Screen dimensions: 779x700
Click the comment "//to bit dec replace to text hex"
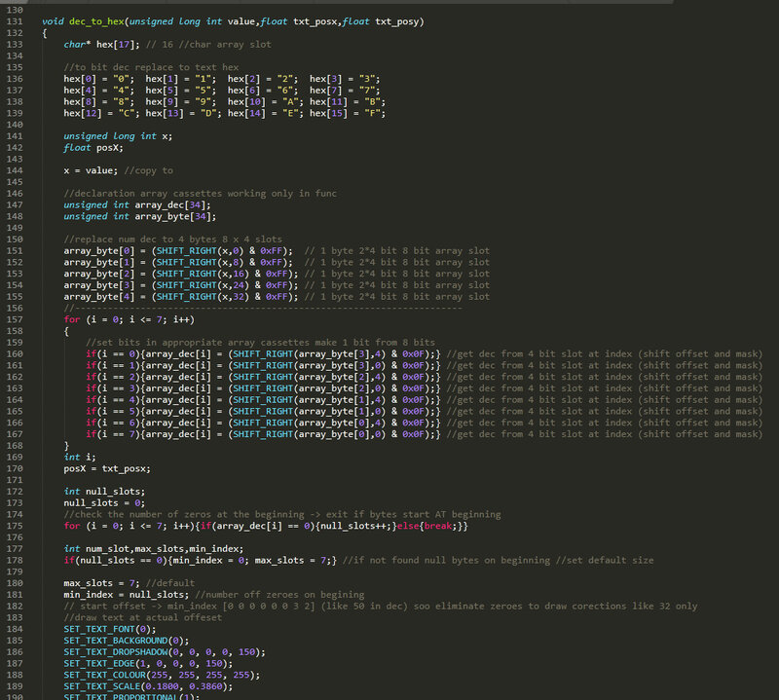142,67
